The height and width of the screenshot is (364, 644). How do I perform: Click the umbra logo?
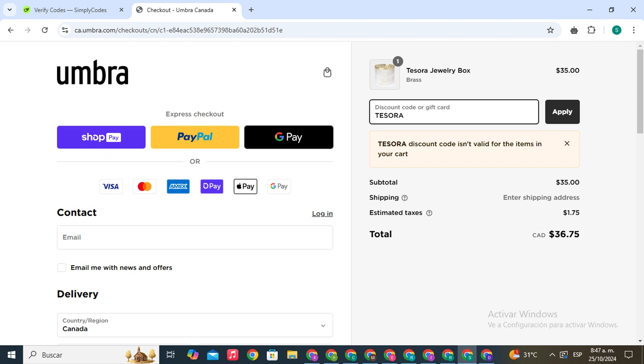[x=93, y=72]
